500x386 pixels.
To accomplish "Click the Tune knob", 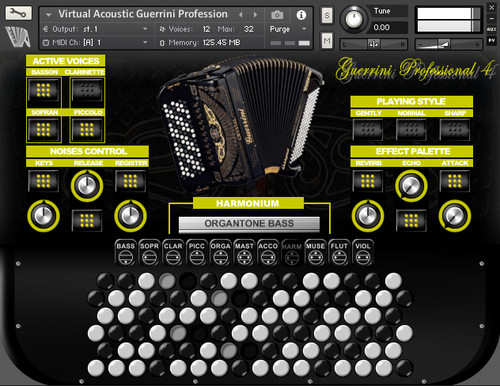I will [x=354, y=19].
